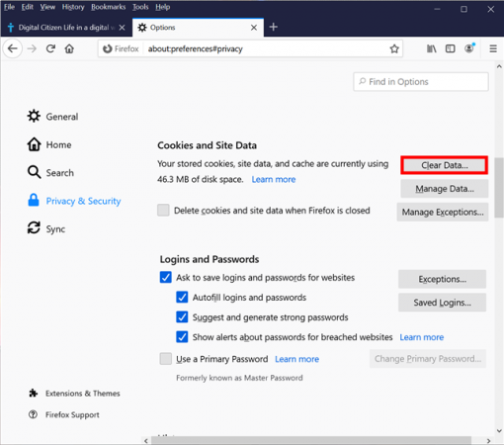
Task: Click the forward navigation arrow
Action: (32, 48)
